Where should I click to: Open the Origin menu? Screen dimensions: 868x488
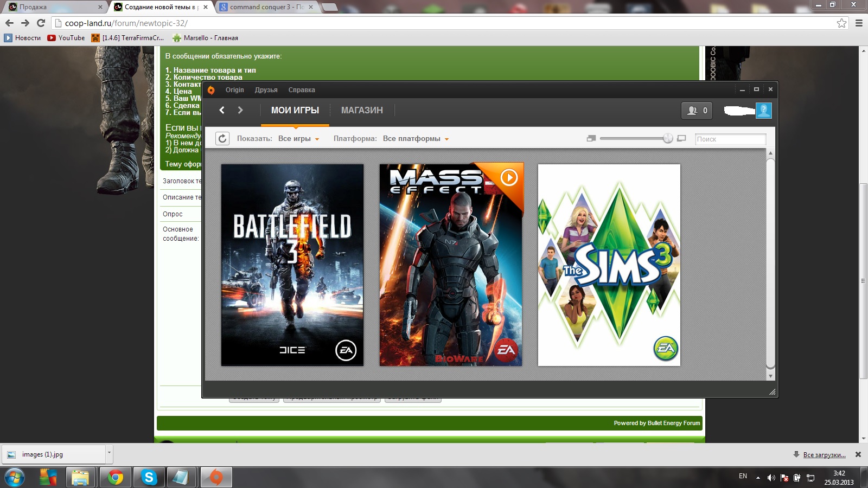[235, 90]
